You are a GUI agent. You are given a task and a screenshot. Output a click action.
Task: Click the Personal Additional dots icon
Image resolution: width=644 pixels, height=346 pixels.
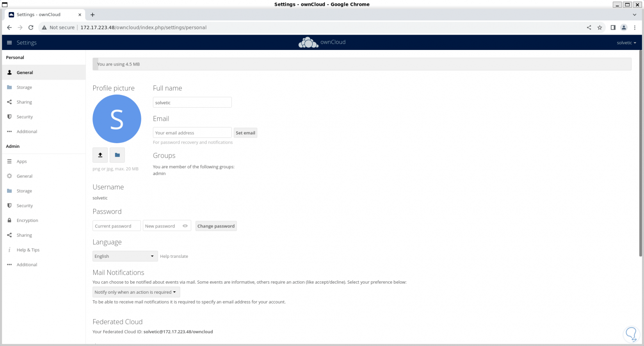pos(9,132)
